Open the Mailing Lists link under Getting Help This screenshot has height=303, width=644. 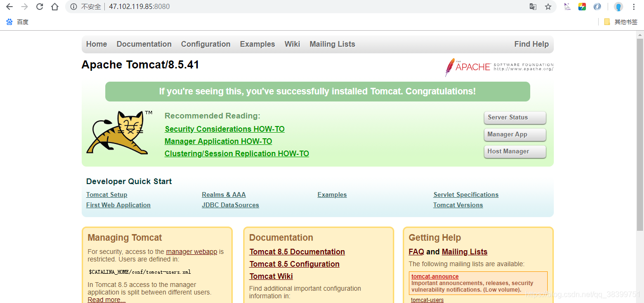click(x=465, y=252)
